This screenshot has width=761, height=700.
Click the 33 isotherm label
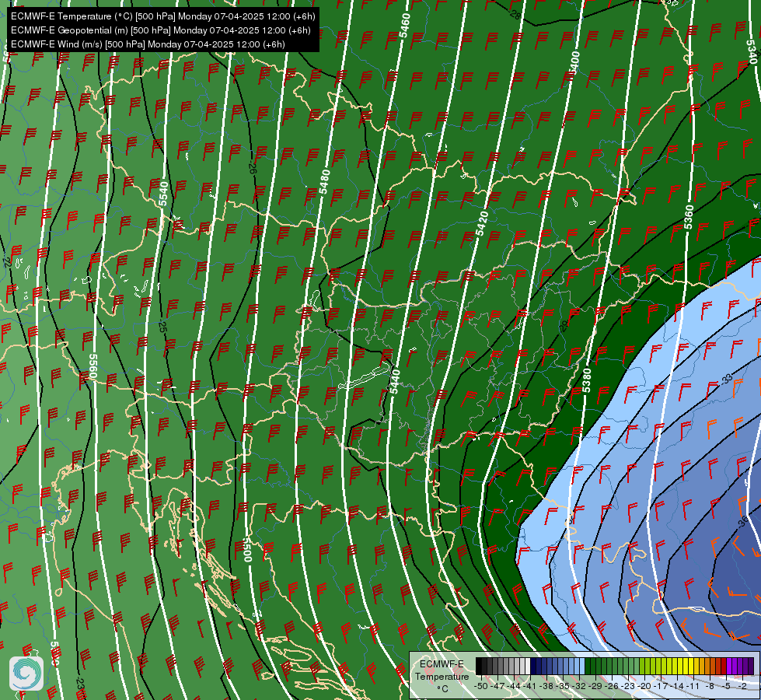point(727,379)
